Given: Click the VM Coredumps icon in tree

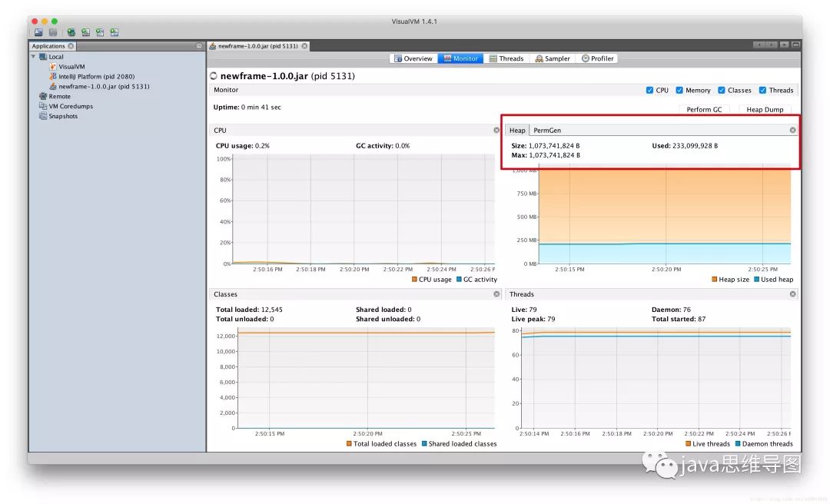Looking at the screenshot, I should (43, 106).
